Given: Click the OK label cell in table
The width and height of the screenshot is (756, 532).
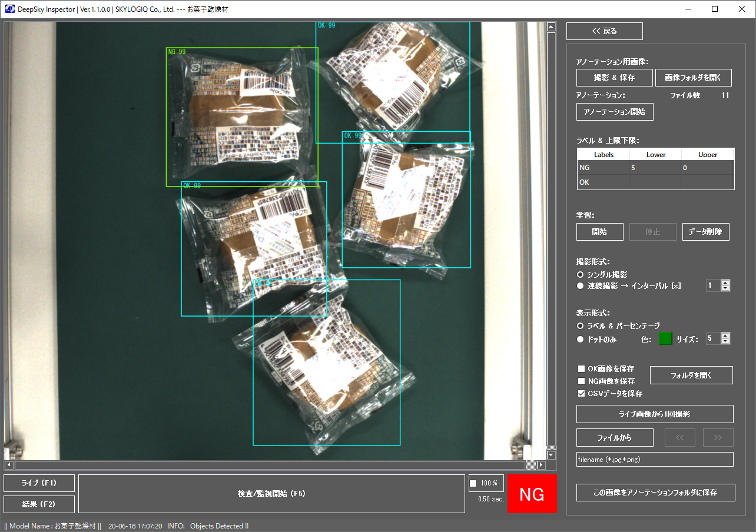Looking at the screenshot, I should pos(603,182).
